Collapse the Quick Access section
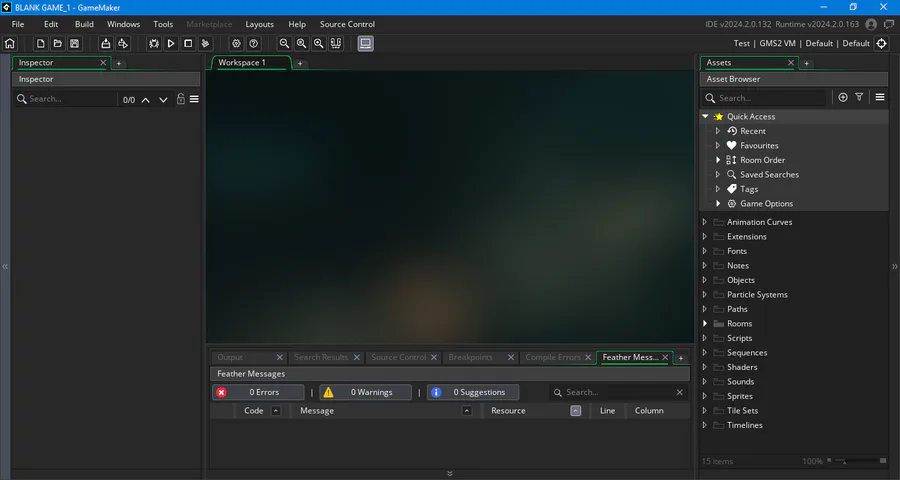 click(x=705, y=117)
